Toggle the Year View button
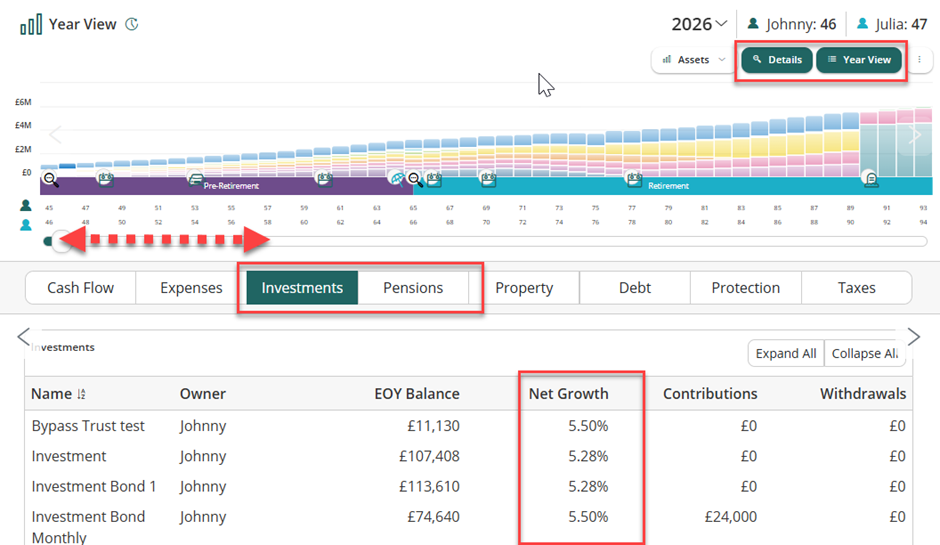Viewport: 940px width, 545px height. pyautogui.click(x=859, y=60)
